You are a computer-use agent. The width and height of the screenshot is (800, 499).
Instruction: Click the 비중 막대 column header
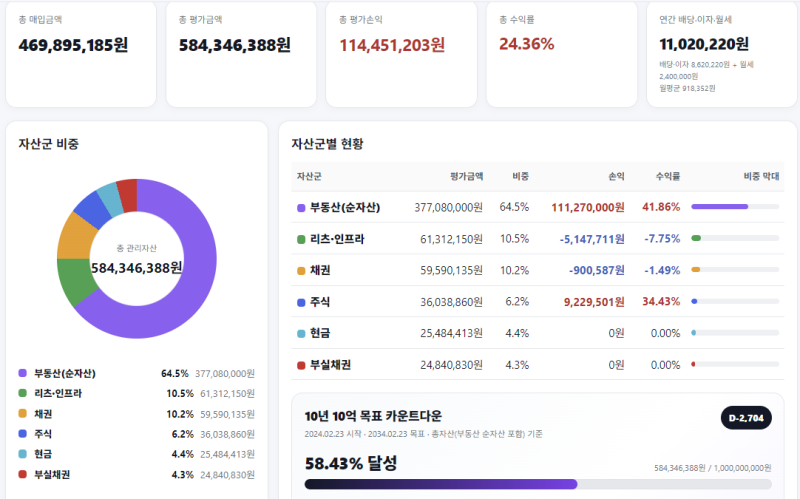(x=761, y=176)
